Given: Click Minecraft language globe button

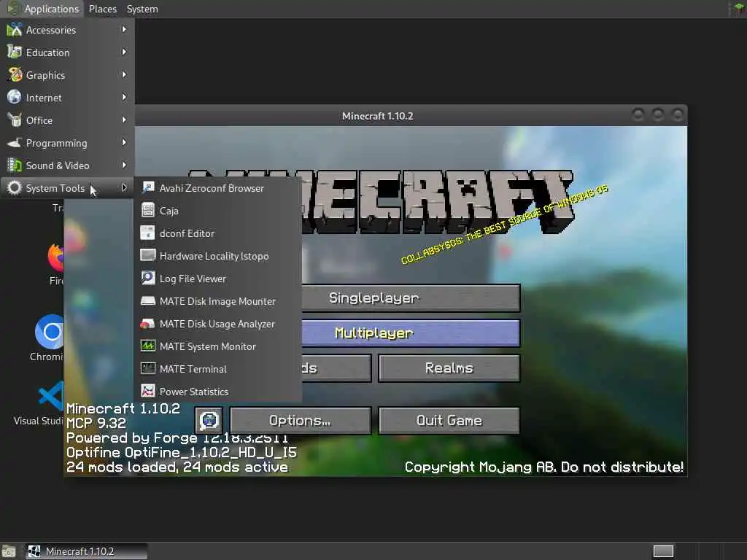Looking at the screenshot, I should (209, 420).
